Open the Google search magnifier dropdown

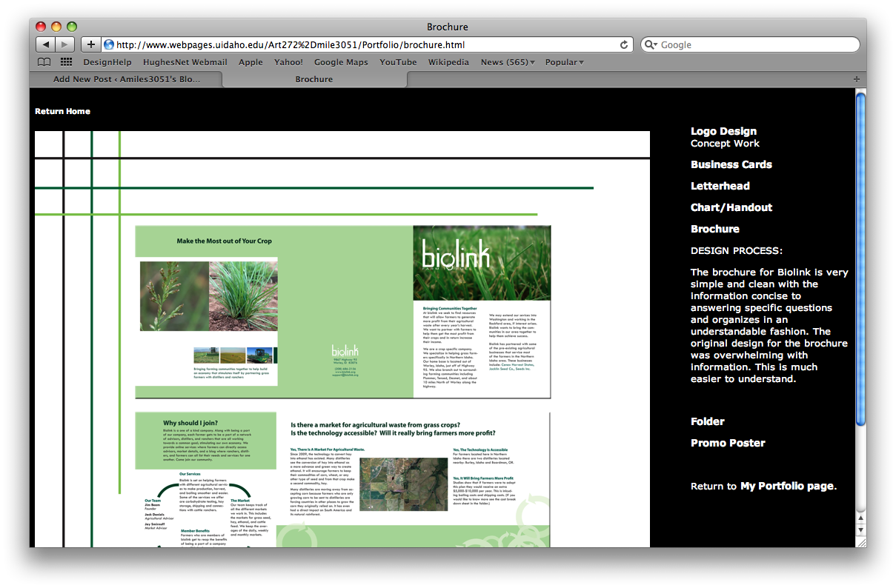(651, 44)
